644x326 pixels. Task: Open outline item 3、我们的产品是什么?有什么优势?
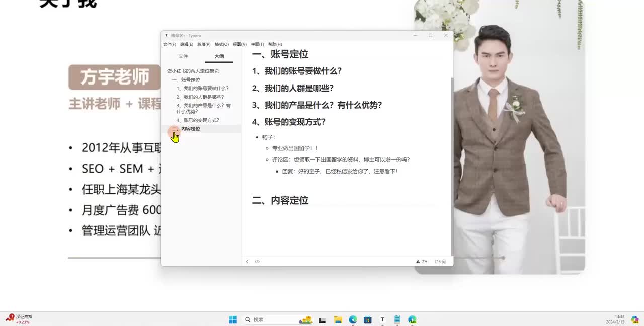tap(204, 108)
